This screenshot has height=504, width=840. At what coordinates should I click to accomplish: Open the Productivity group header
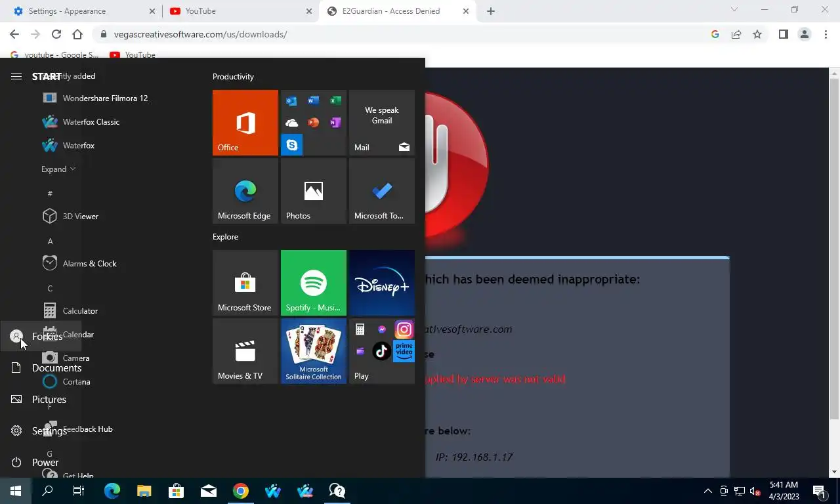pos(233,77)
